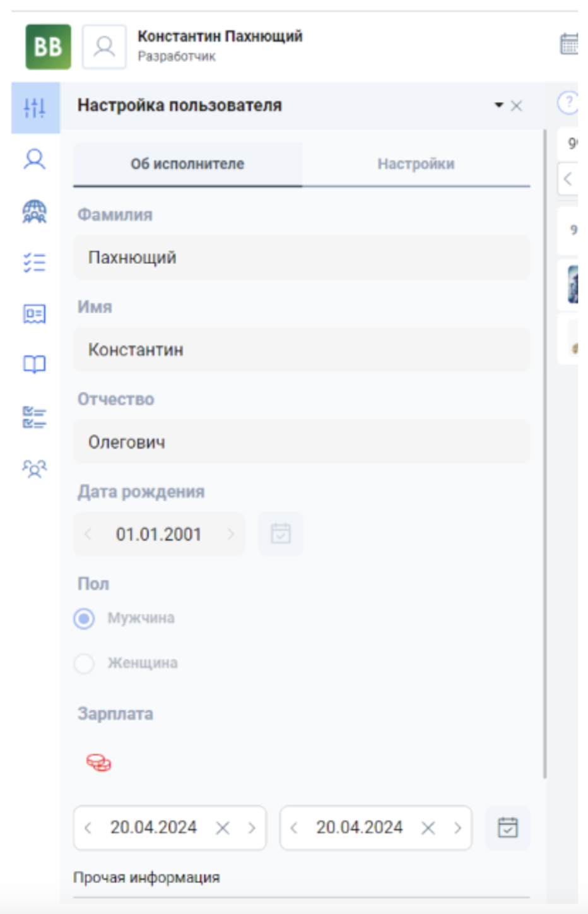Open the salary period calendar picker
588x914 pixels.
point(508,828)
